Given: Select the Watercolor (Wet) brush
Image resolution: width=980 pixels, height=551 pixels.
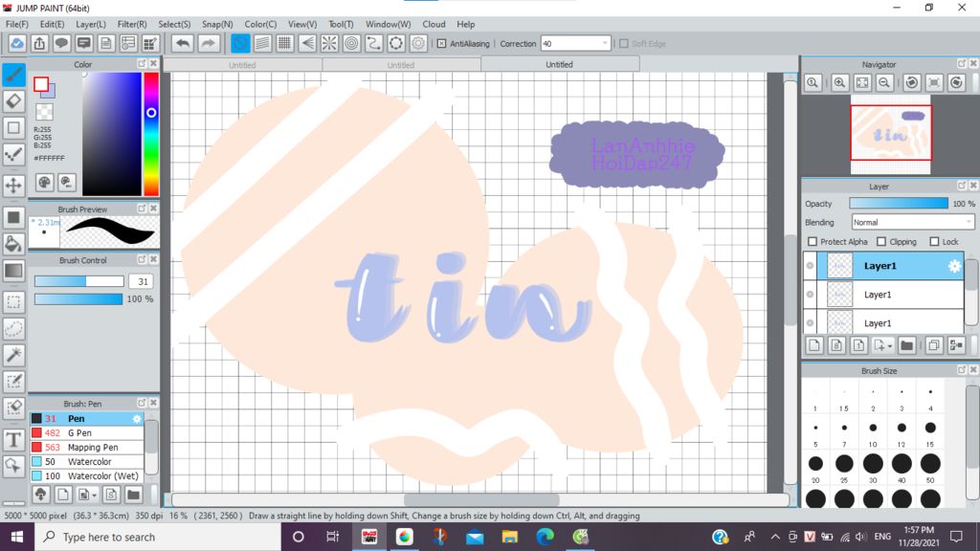Looking at the screenshot, I should click(x=87, y=476).
